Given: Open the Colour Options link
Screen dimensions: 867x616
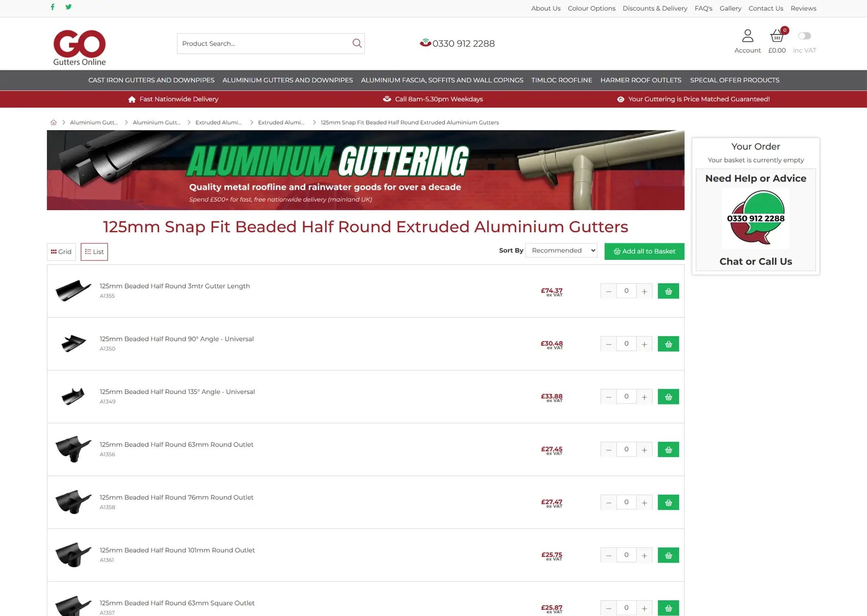Looking at the screenshot, I should click(x=591, y=8).
